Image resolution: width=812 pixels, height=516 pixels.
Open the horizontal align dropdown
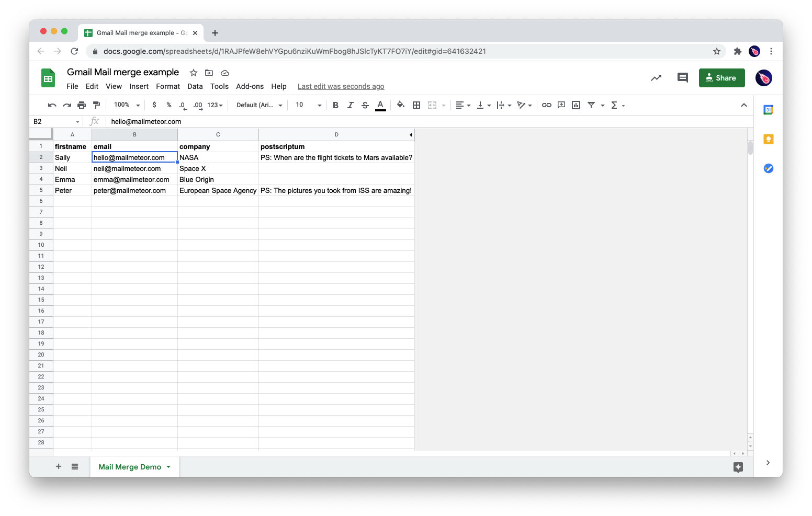[463, 105]
